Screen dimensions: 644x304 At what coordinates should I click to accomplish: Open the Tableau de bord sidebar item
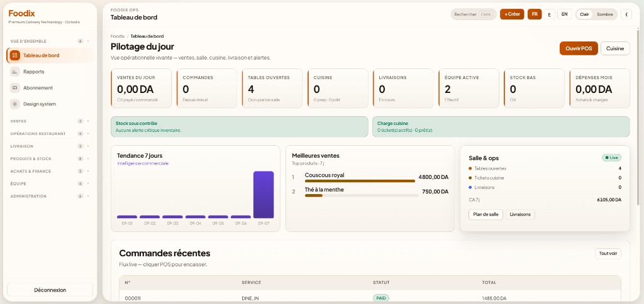(x=50, y=55)
